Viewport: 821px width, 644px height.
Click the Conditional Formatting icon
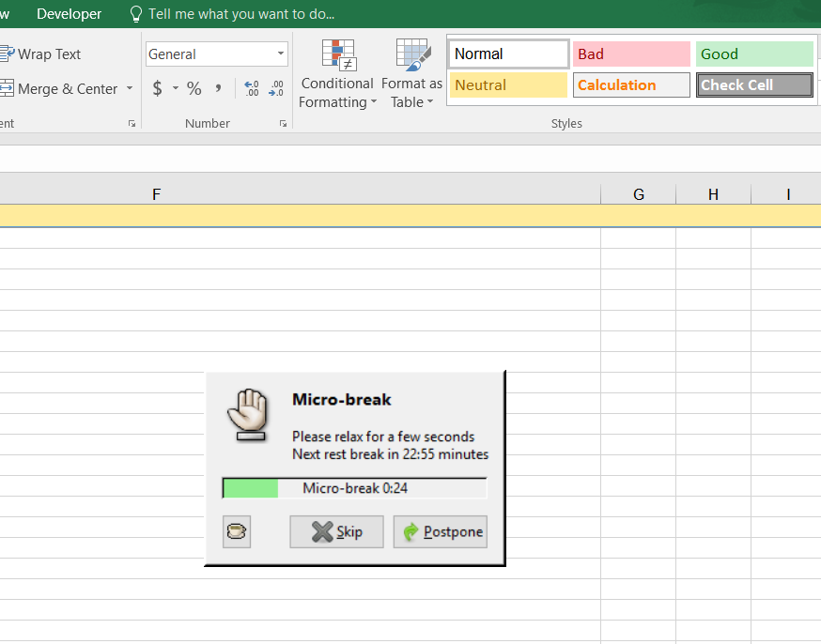click(x=338, y=54)
